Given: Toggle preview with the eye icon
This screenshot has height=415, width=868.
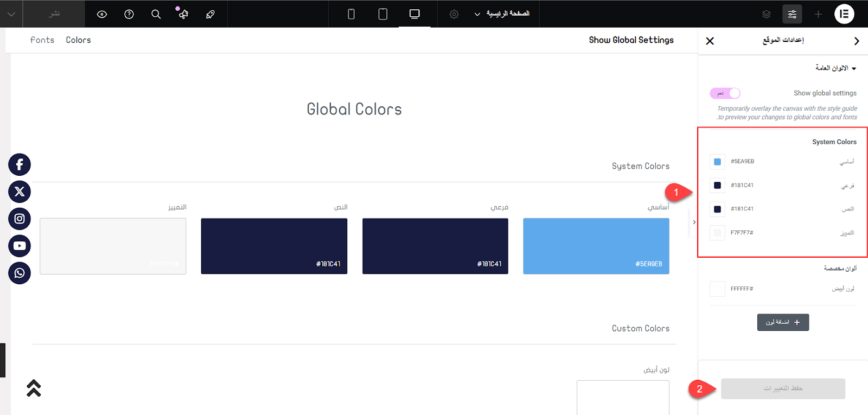Looking at the screenshot, I should click(x=102, y=14).
